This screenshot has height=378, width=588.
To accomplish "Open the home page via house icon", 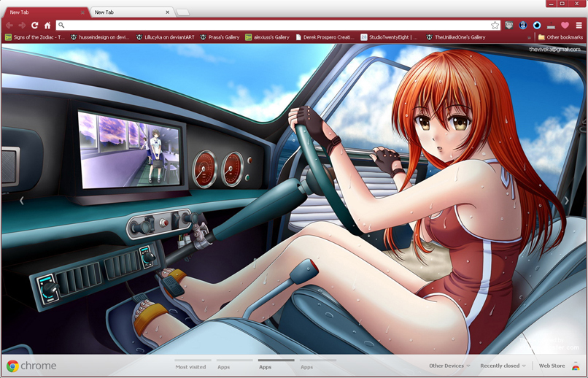I will click(x=47, y=25).
